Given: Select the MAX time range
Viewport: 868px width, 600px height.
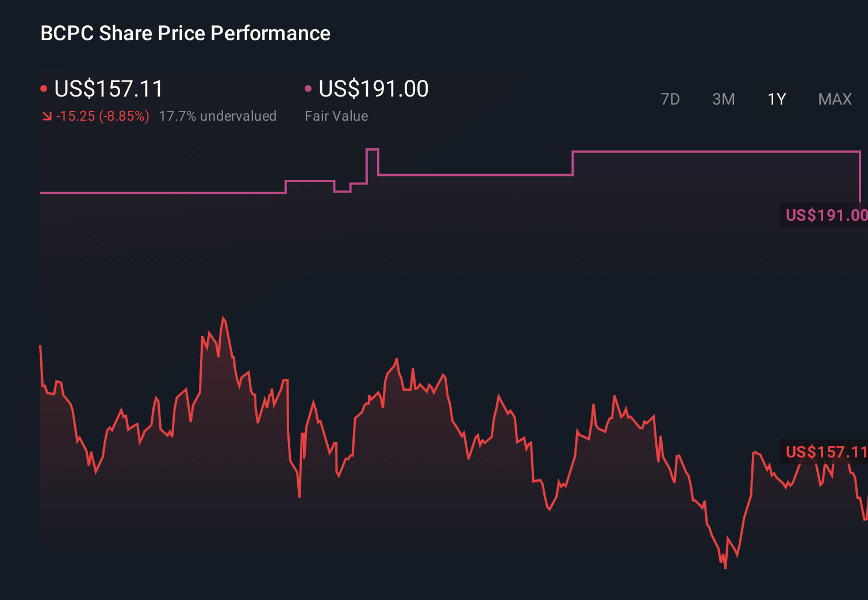Looking at the screenshot, I should tap(834, 99).
